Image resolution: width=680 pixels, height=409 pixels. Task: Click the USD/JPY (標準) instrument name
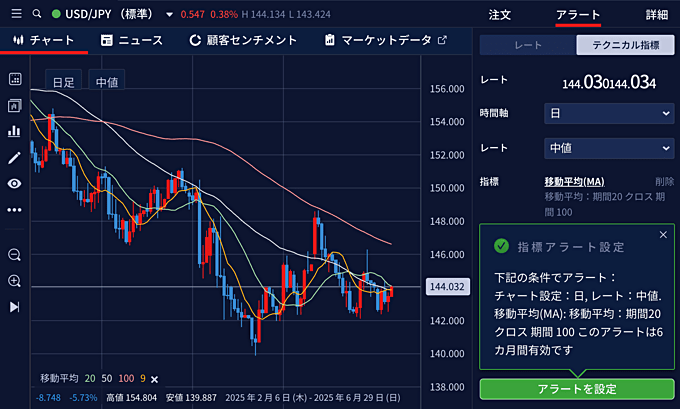(109, 14)
